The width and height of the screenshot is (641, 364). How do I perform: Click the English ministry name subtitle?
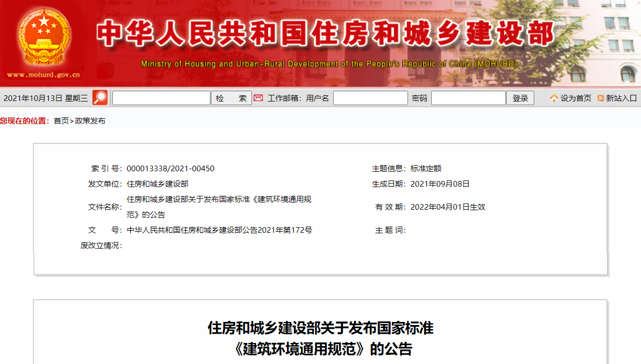tap(329, 64)
